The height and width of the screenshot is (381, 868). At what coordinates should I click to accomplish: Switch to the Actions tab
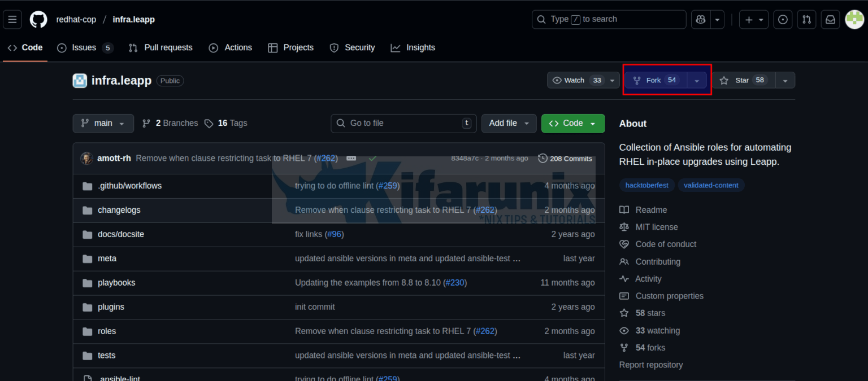231,47
